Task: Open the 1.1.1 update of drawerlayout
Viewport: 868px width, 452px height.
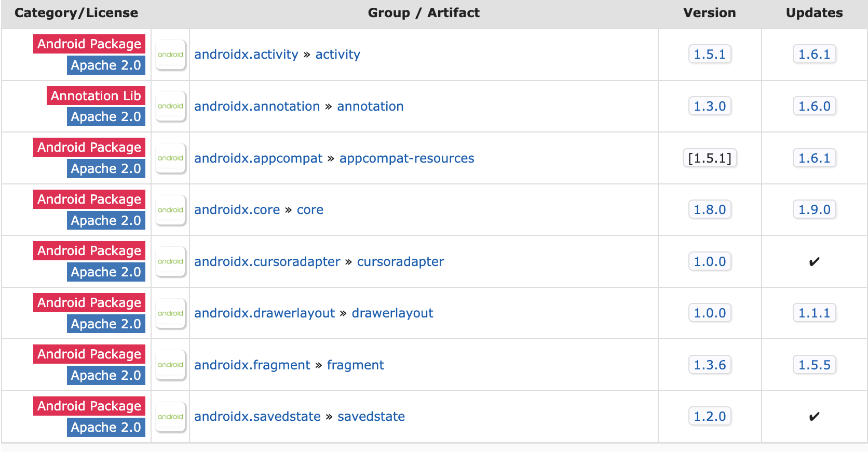Action: pos(814,313)
